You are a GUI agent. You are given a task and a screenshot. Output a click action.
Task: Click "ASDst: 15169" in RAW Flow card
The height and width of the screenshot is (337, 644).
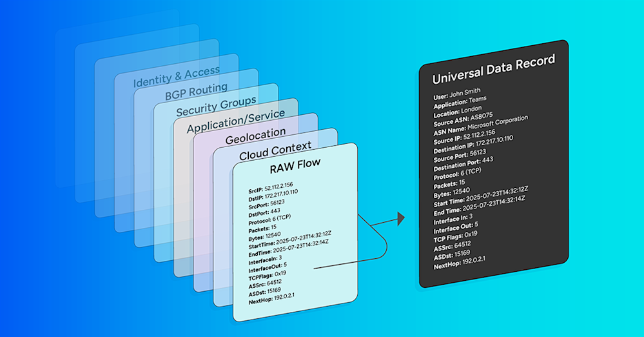click(264, 292)
